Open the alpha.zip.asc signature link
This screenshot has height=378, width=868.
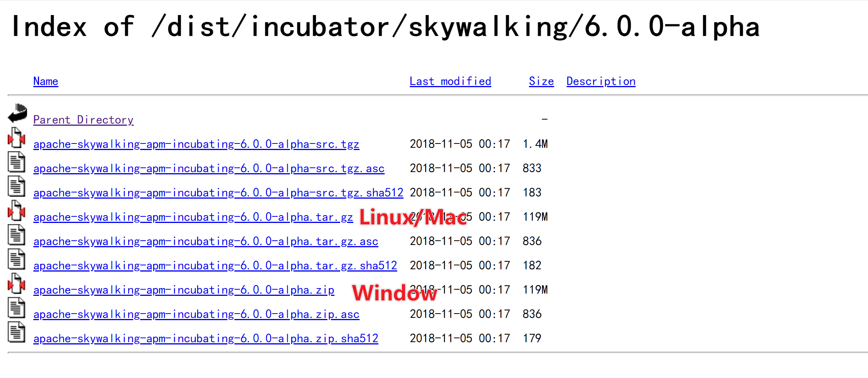pyautogui.click(x=196, y=314)
